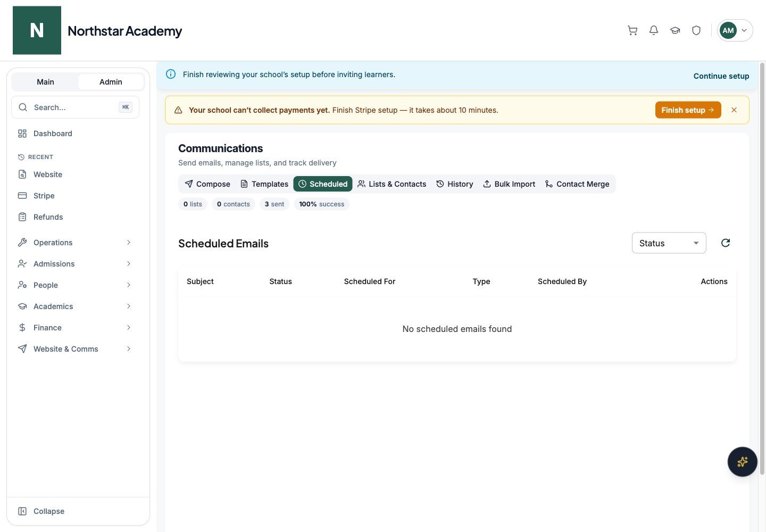
Task: Switch to the Admin sidebar tab
Action: coord(111,82)
